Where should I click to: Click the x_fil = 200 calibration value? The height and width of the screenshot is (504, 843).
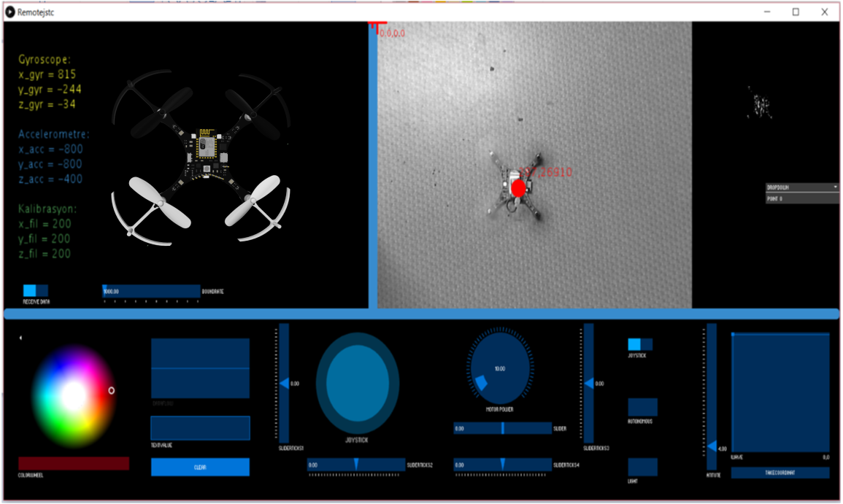coord(45,223)
